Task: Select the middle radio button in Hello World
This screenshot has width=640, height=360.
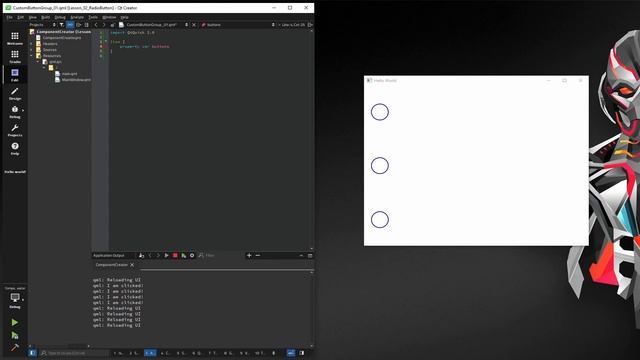Action: (380, 166)
